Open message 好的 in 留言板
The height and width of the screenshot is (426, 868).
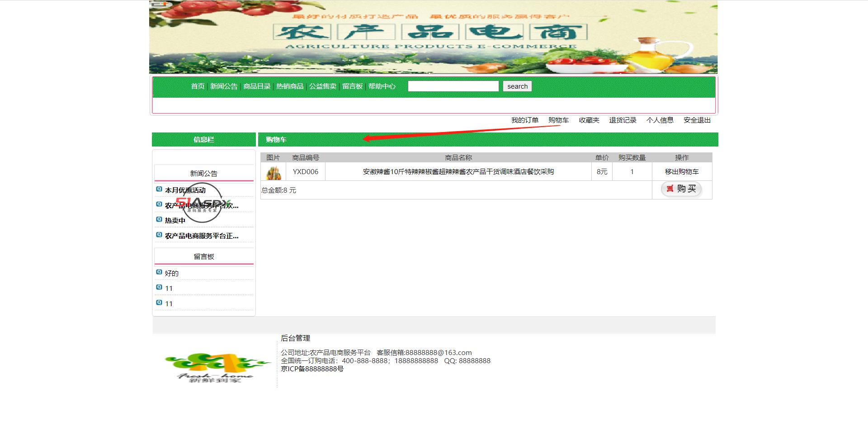[172, 274]
